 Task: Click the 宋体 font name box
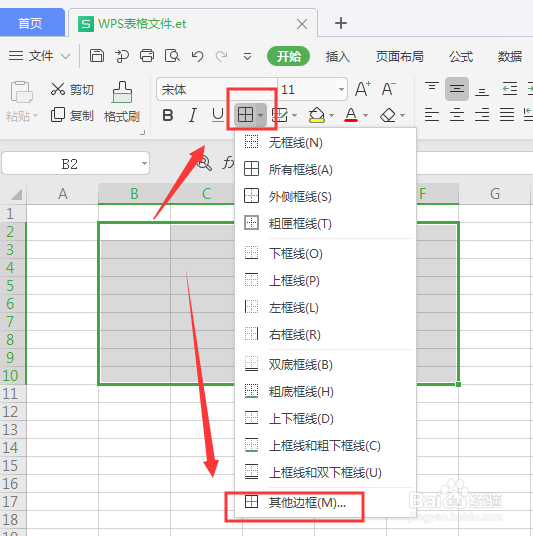point(216,90)
